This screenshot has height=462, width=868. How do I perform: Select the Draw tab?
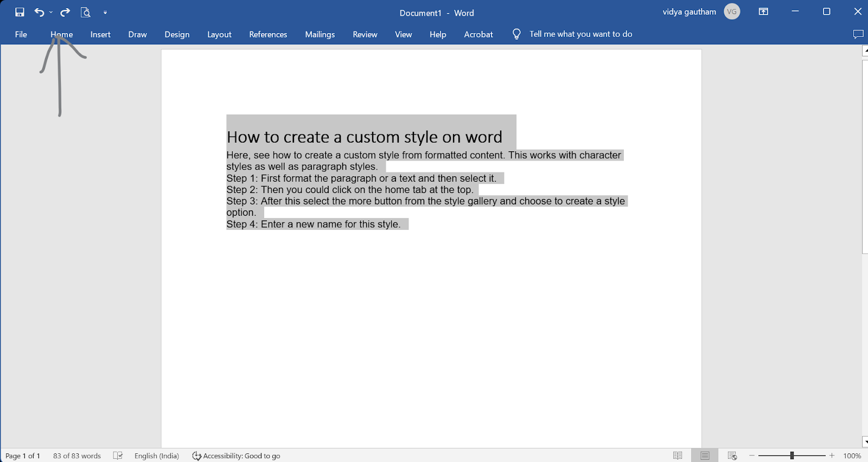[138, 34]
